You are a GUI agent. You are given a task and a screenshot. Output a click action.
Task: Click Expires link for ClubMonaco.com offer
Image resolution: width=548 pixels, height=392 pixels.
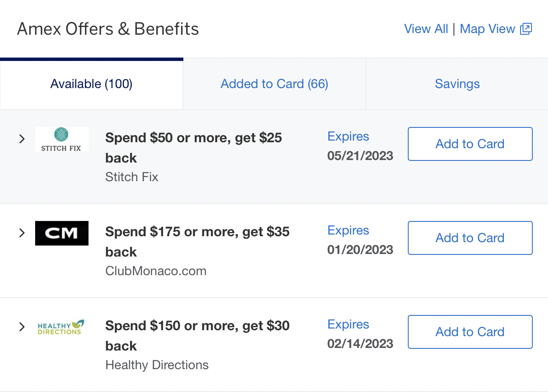pyautogui.click(x=348, y=230)
